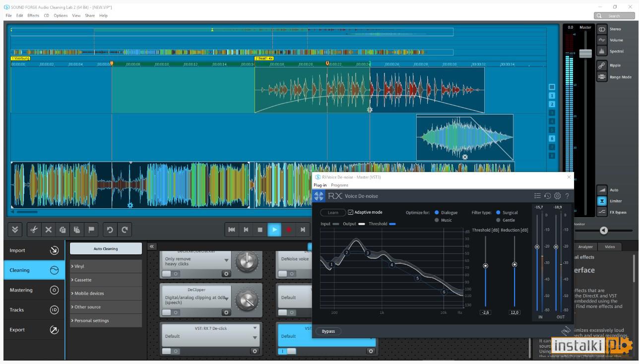Skip to the project start

tap(232, 230)
